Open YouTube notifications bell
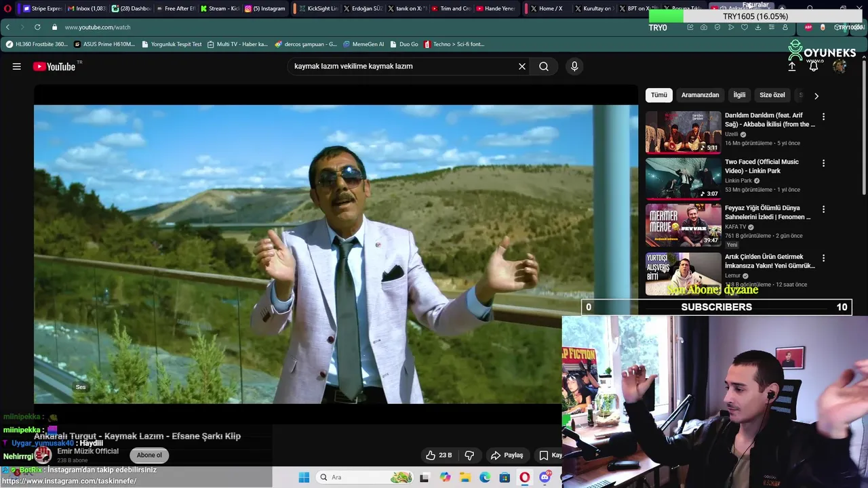Screen dimensions: 868x488 pyautogui.click(x=814, y=66)
